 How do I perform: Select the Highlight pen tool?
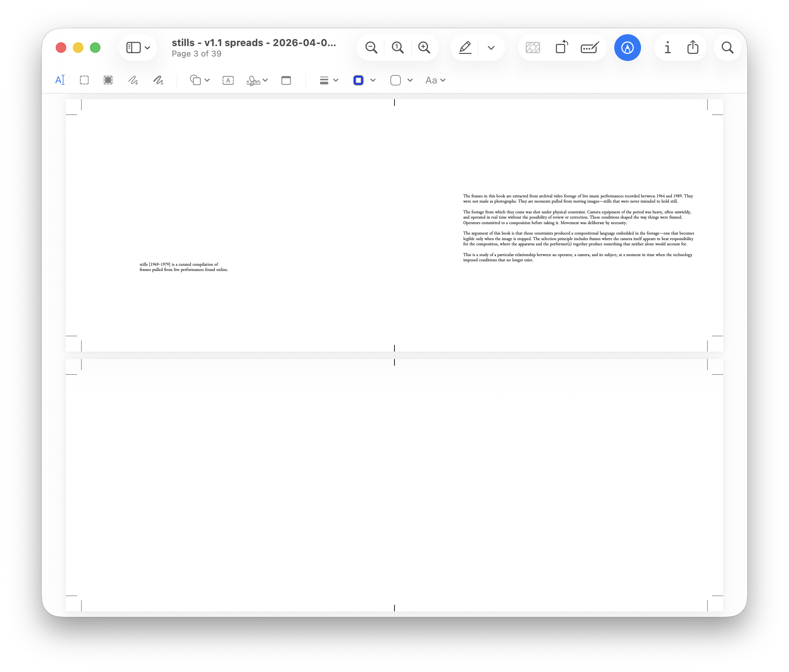tap(465, 48)
